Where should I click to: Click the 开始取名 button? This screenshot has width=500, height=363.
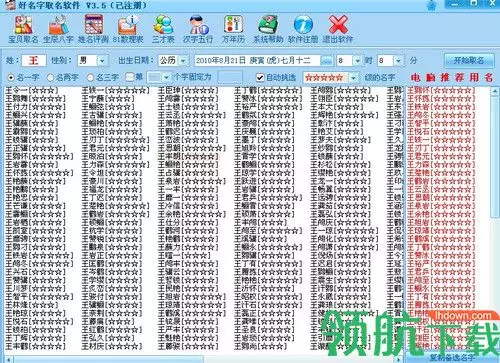pyautogui.click(x=469, y=61)
